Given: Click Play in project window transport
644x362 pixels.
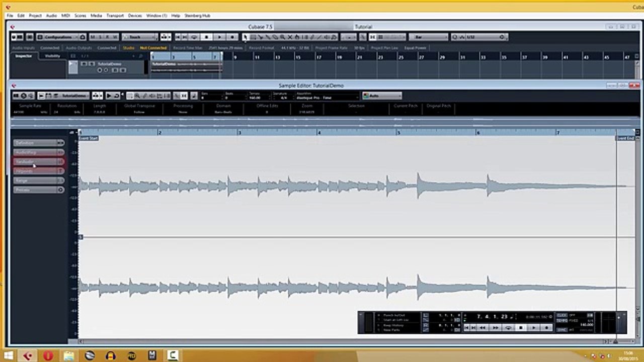Looking at the screenshot, I should click(x=219, y=37).
